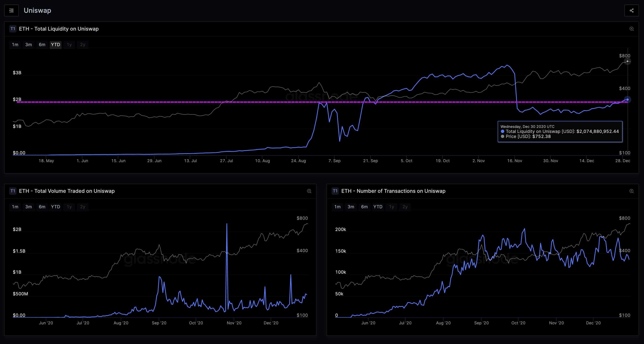The image size is (644, 344).
Task: Click the magnifier icon on Total Volume Traded chart
Action: [309, 191]
